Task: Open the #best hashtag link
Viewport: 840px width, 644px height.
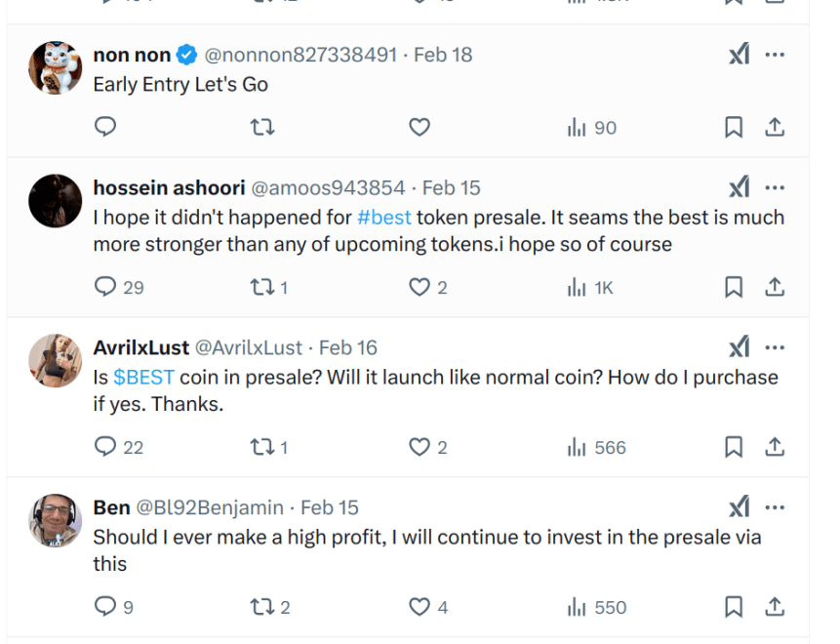Action: coord(384,217)
